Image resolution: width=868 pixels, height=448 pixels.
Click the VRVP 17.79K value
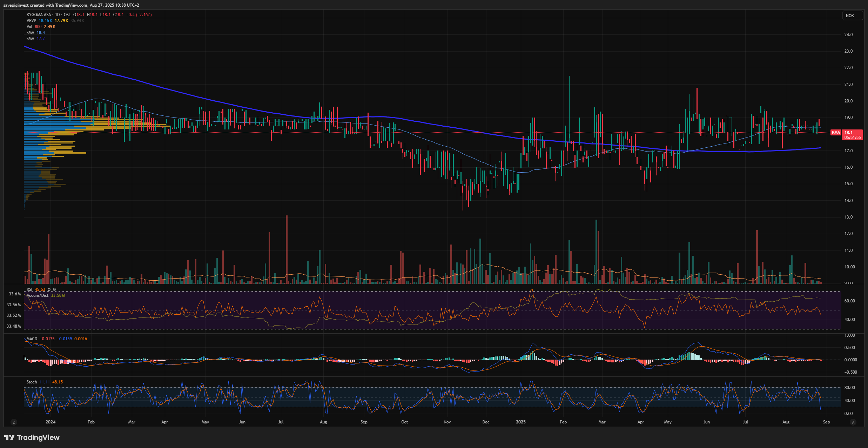pos(61,21)
